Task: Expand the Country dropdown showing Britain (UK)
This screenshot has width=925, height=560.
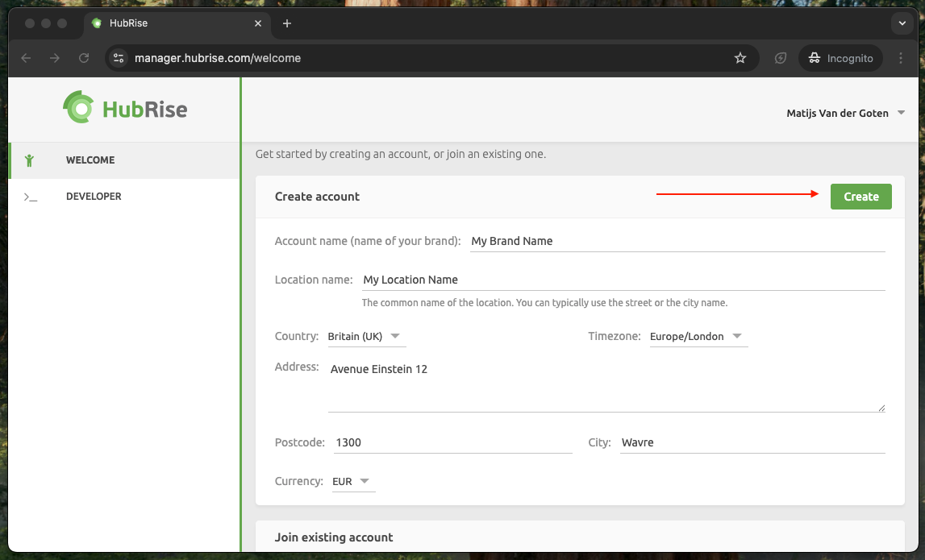Action: pos(366,336)
